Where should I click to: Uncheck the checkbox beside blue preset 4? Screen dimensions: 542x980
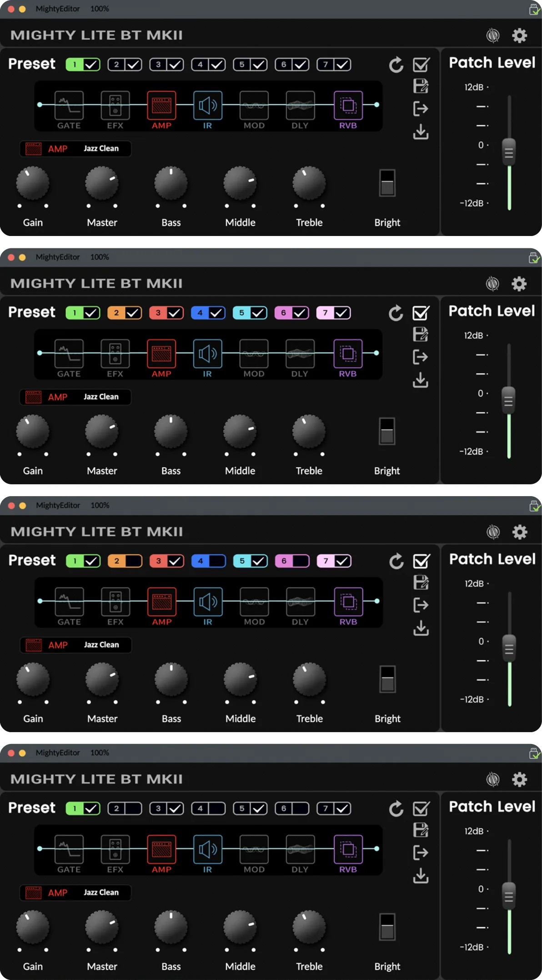coord(216,313)
